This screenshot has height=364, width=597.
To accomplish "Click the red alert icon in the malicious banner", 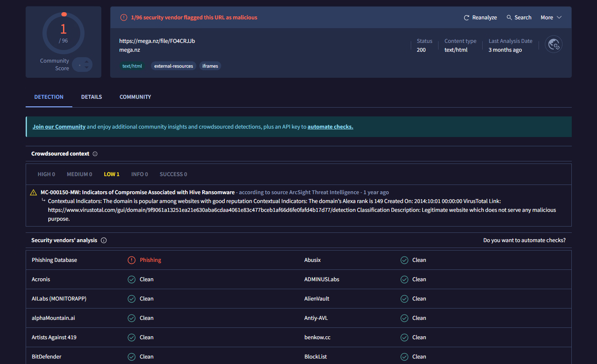I will 124,18.
